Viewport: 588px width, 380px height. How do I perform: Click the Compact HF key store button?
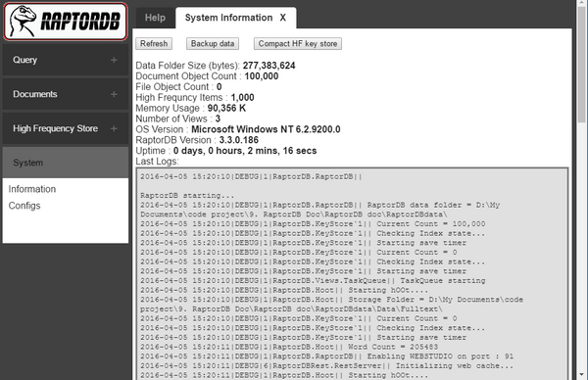pos(298,43)
